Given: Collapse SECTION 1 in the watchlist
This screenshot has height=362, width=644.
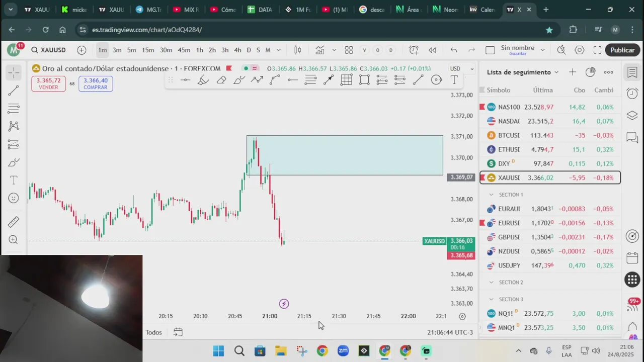Looking at the screenshot, I should 491,195.
